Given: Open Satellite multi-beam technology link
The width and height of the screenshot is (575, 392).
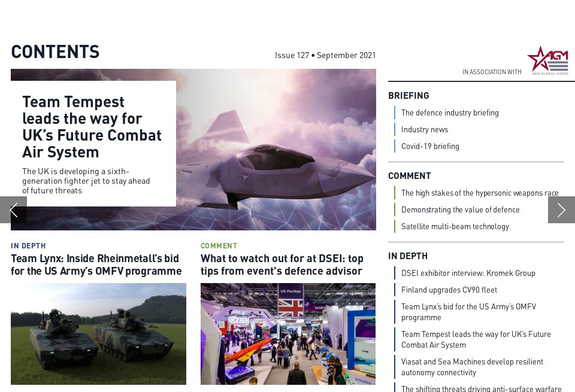Looking at the screenshot, I should 455,226.
